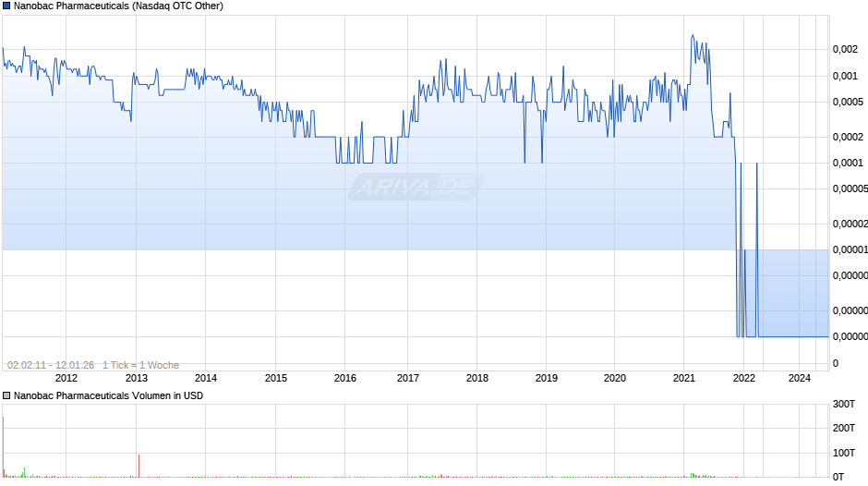Click the 2018 label on the x-axis
This screenshot has height=486, width=868.
point(477,378)
